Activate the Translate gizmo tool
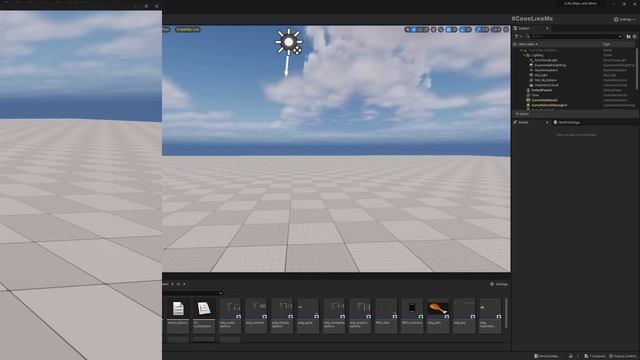Screen dimensions: 640x360 (x=413, y=29)
